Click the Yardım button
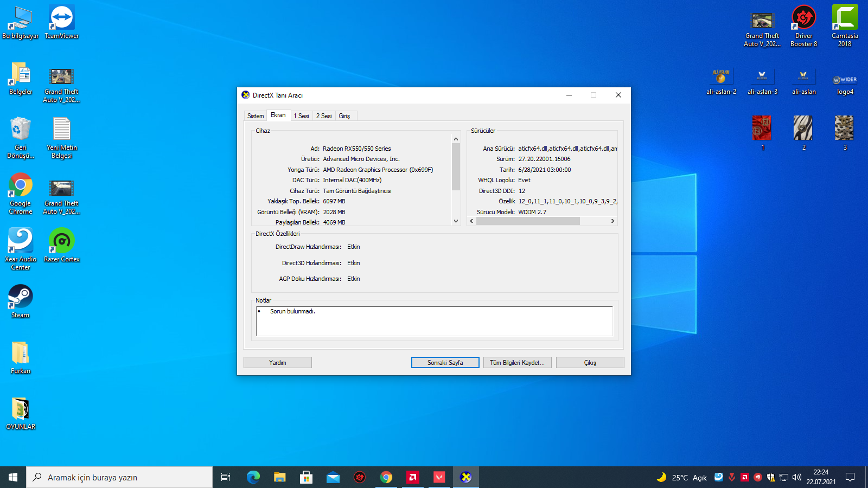 point(278,363)
